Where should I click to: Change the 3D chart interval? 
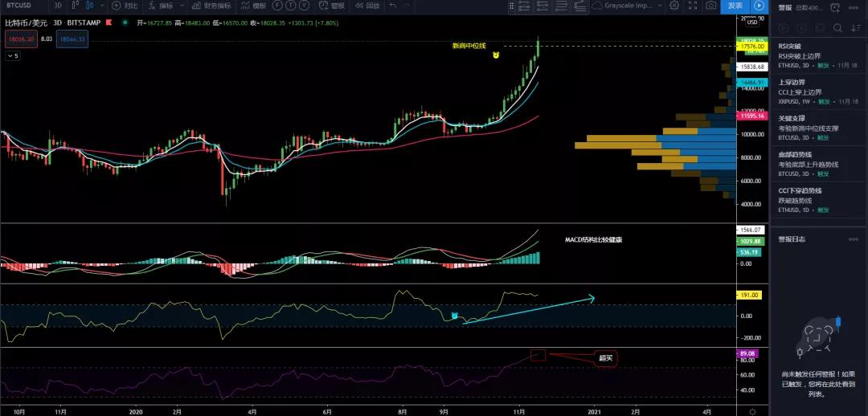click(x=58, y=6)
